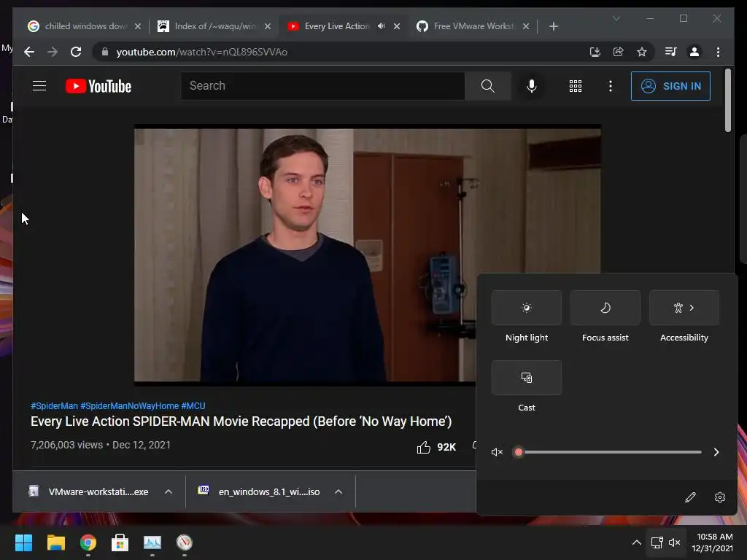Open sound output chevron beside volume slider
This screenshot has height=560, width=747.
point(716,452)
